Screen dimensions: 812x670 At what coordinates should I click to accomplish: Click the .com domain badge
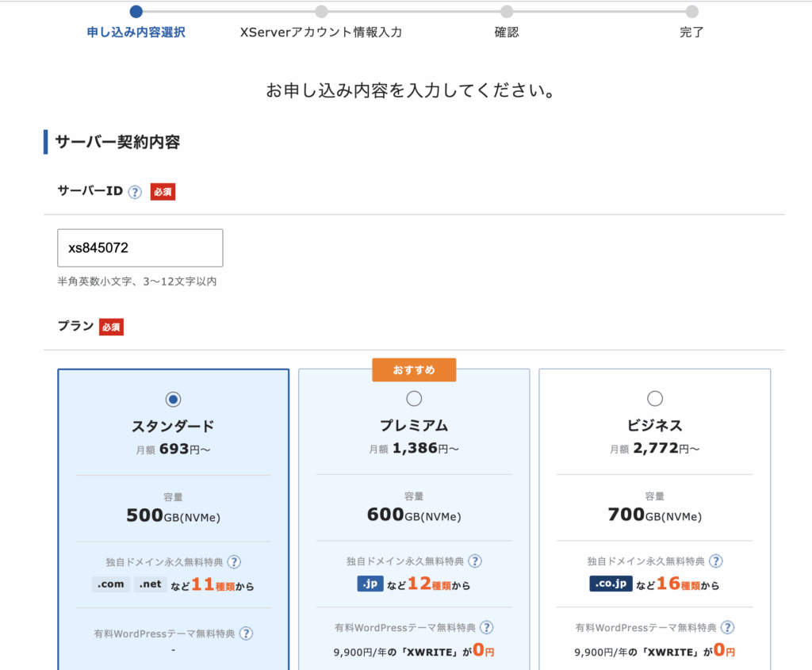click(110, 585)
